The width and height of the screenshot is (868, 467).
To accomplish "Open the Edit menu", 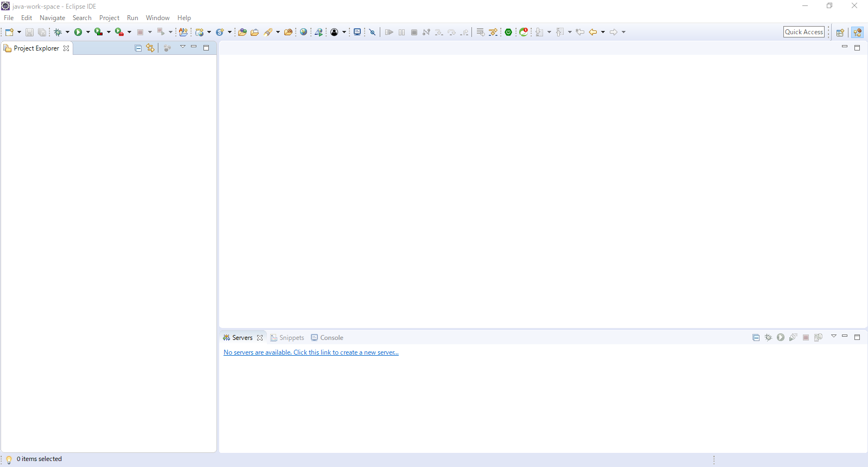I will coord(27,18).
